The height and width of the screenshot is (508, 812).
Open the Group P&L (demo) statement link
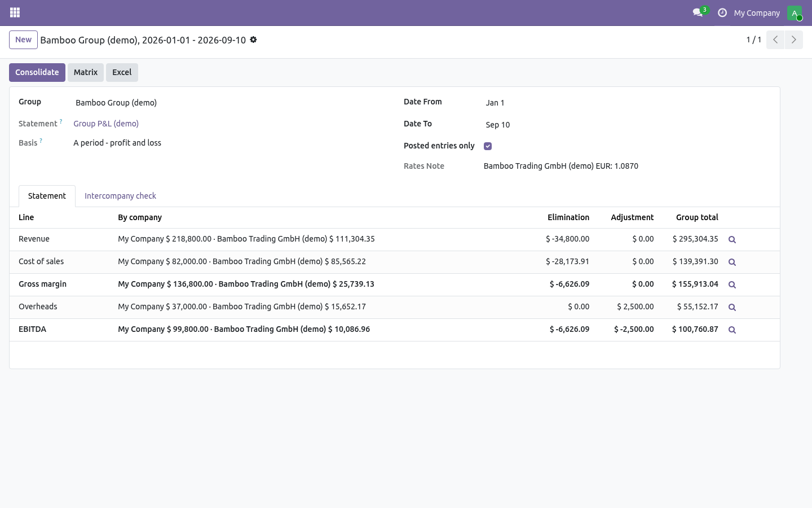[x=106, y=124]
